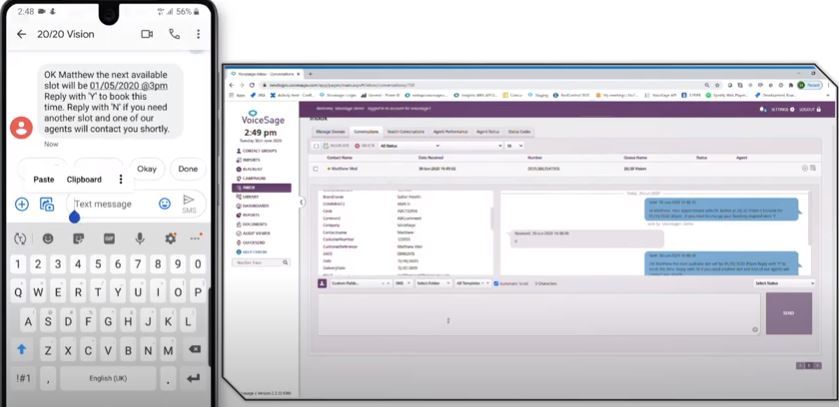Tap the keyboard translate icon
This screenshot has width=839, height=407.
20,239
